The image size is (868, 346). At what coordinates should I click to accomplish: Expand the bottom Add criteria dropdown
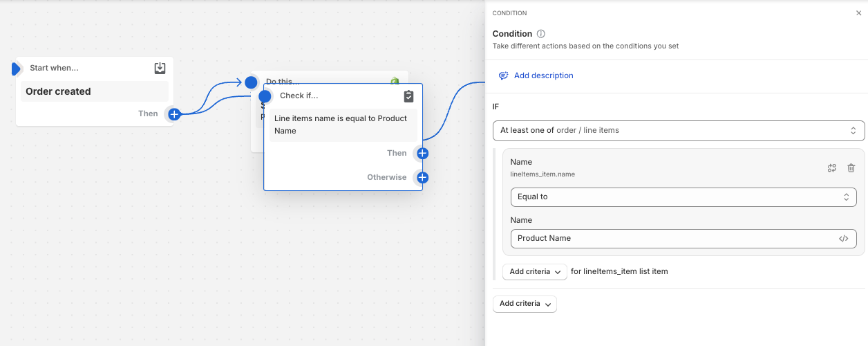point(525,304)
